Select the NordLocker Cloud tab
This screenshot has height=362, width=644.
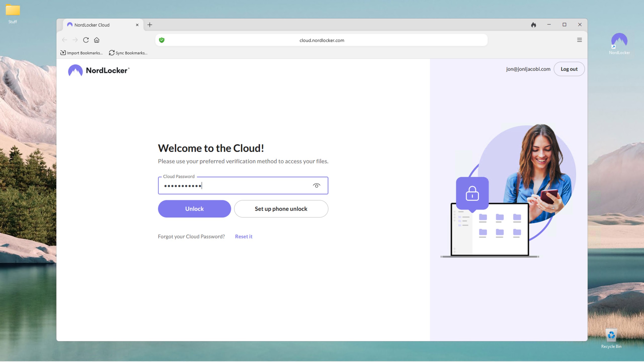tap(103, 25)
